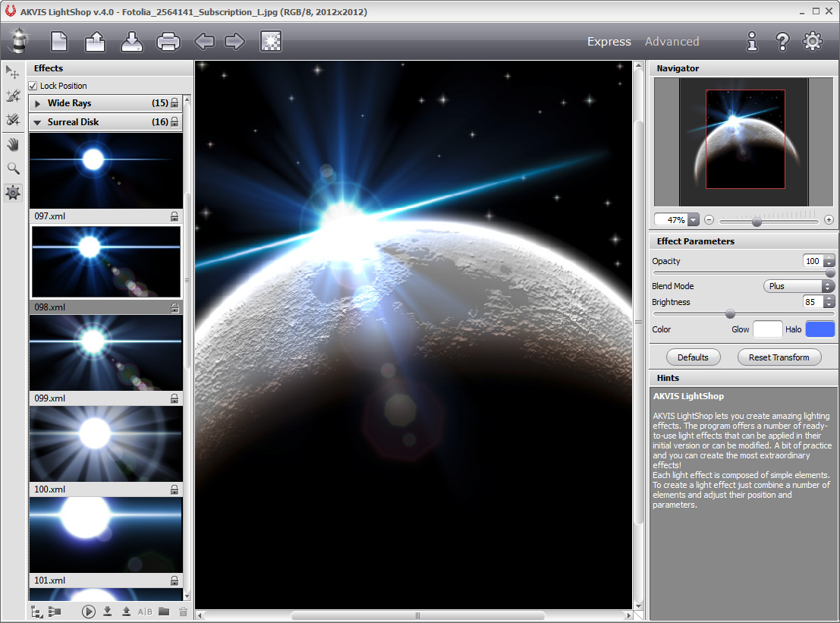Click the Opacity value stepper arrows
The width and height of the screenshot is (840, 623).
tap(829, 261)
